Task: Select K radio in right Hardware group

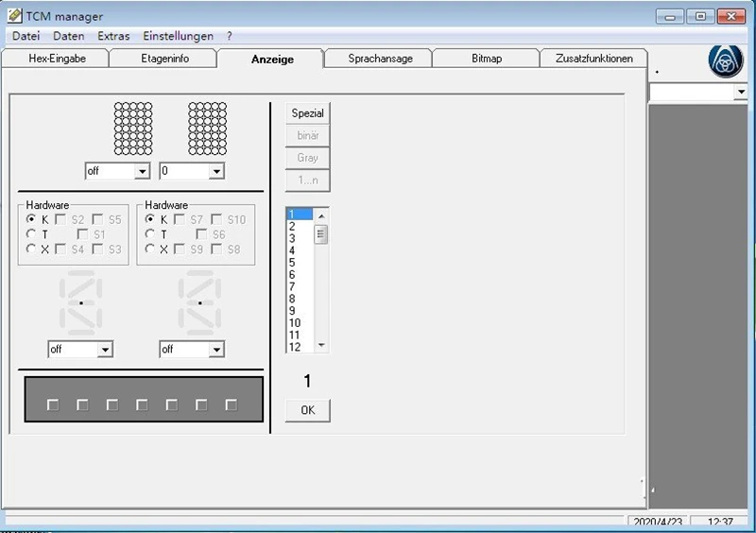Action: [x=150, y=219]
